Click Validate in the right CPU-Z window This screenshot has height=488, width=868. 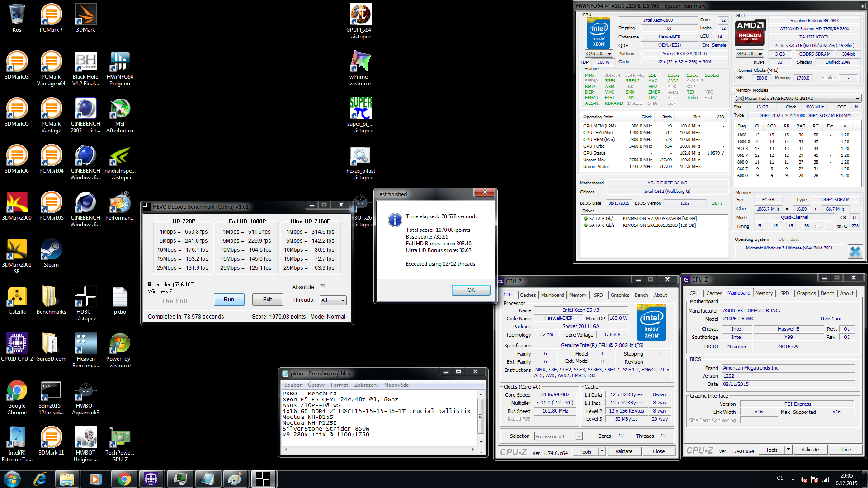click(810, 450)
